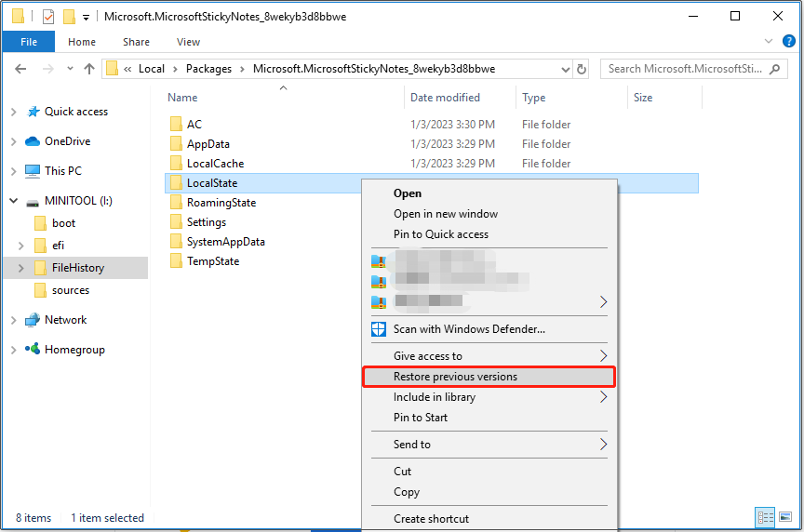Select the boot folder in tree
This screenshot has width=804, height=532.
[63, 223]
